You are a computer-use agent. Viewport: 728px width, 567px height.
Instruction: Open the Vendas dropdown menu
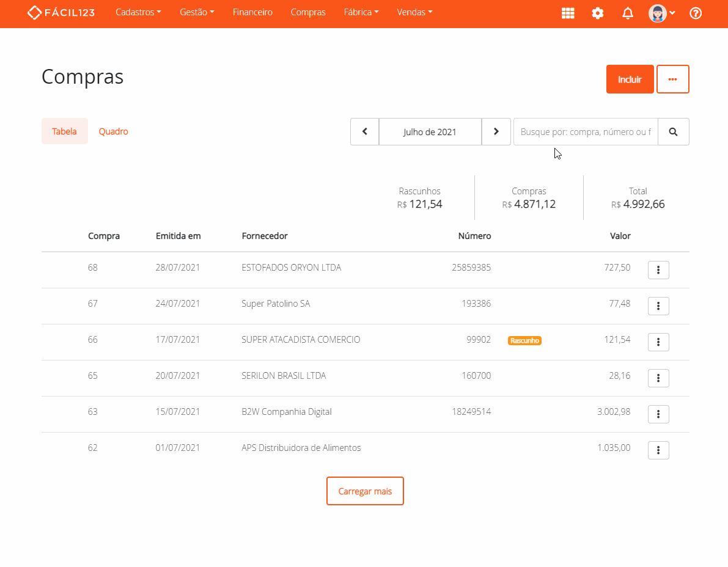(414, 12)
